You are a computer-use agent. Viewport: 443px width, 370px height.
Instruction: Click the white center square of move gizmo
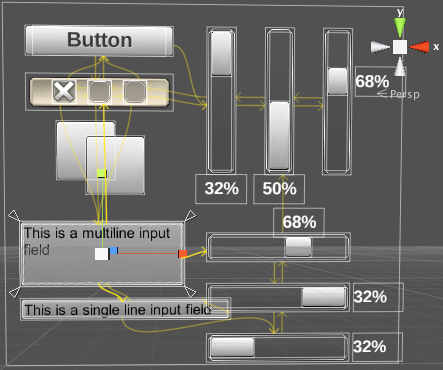click(101, 254)
